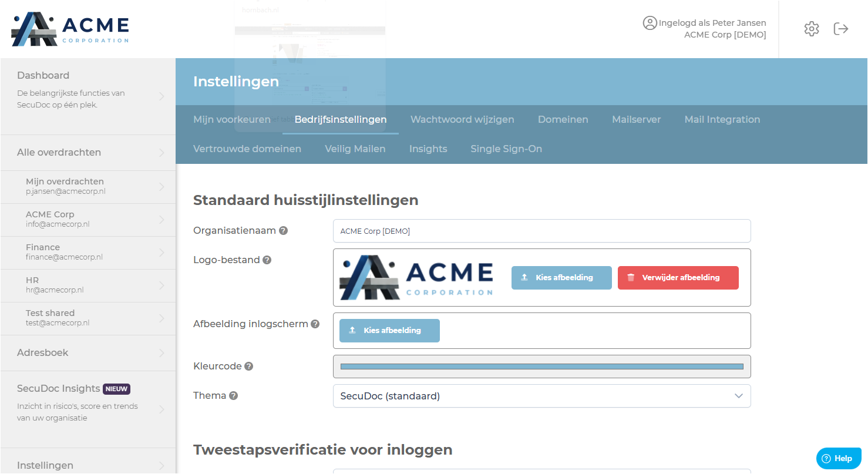Click question mark icon beside Thema
868x474 pixels.
point(233,396)
